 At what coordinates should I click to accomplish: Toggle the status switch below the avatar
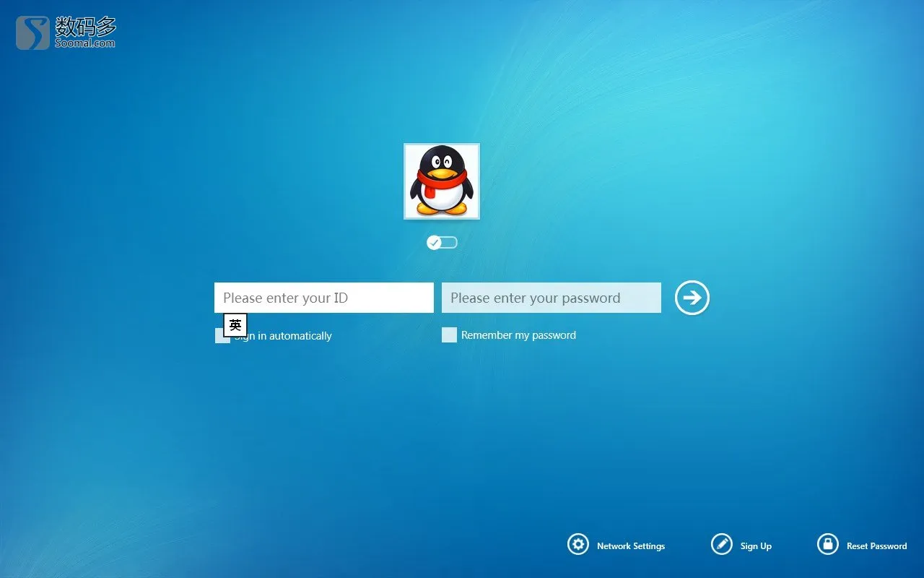tap(442, 243)
